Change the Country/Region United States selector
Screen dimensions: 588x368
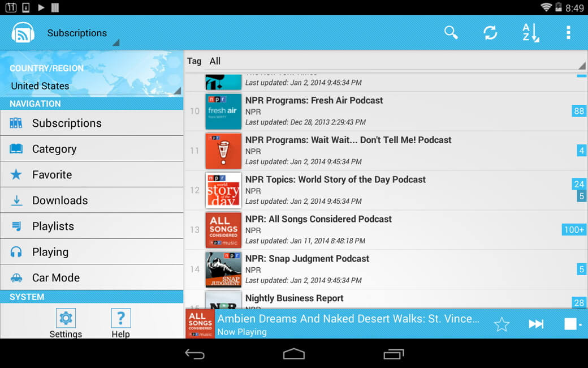(92, 85)
